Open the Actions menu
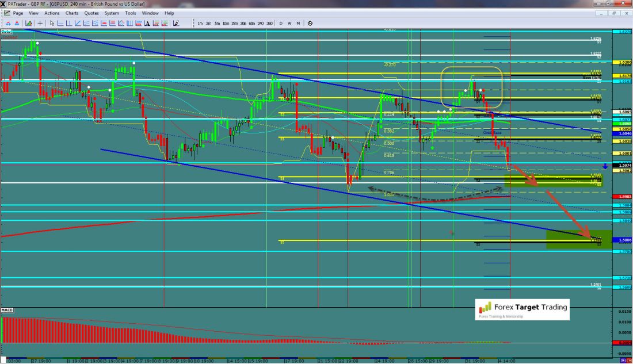This screenshot has width=633, height=364. click(52, 13)
